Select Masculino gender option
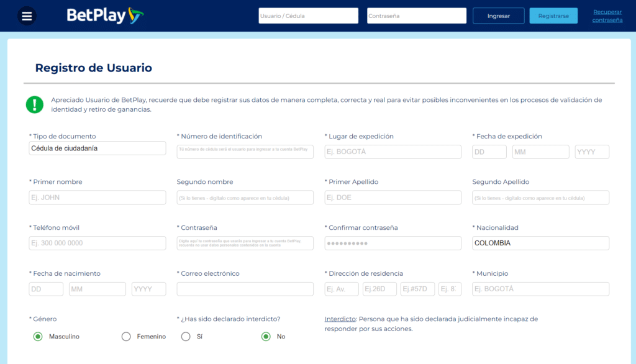 coord(38,337)
